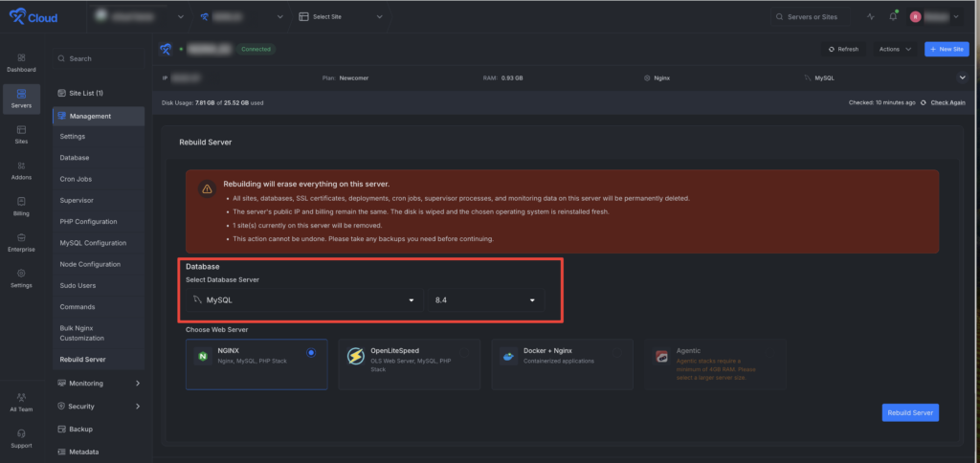Open the Select Site dropdown
The height and width of the screenshot is (463, 980).
341,17
